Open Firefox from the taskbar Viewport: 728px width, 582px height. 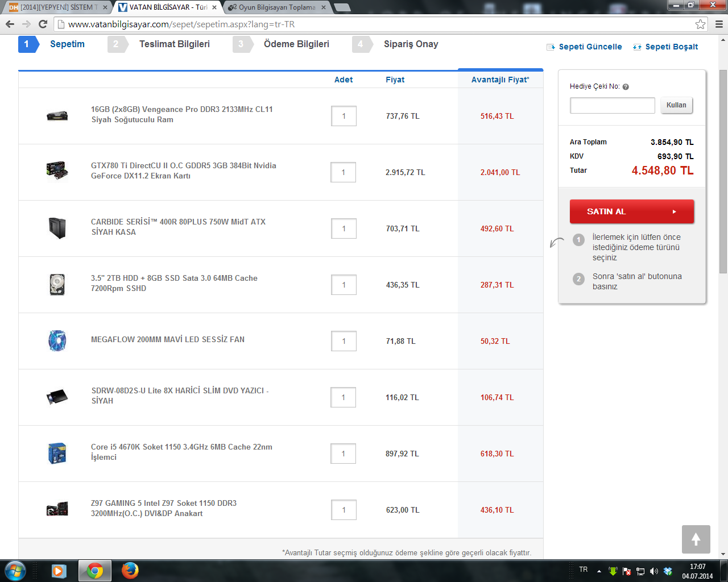(x=130, y=570)
